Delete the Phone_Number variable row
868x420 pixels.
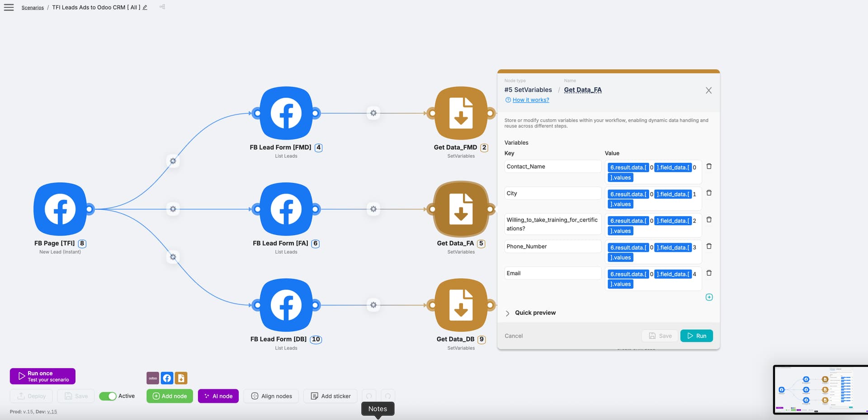[709, 246]
